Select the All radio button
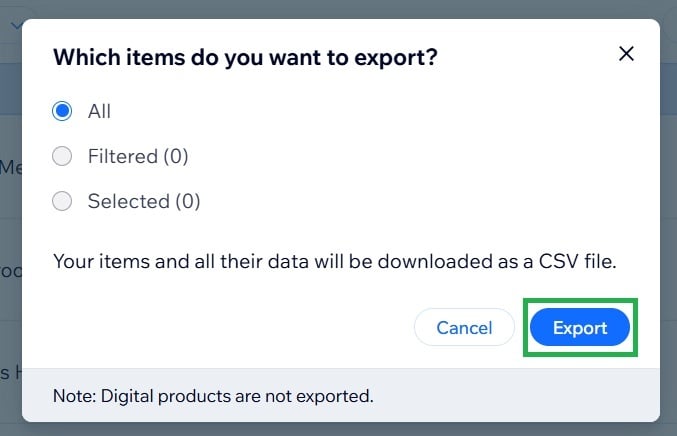Screen dimensions: 677x436 click(62, 111)
